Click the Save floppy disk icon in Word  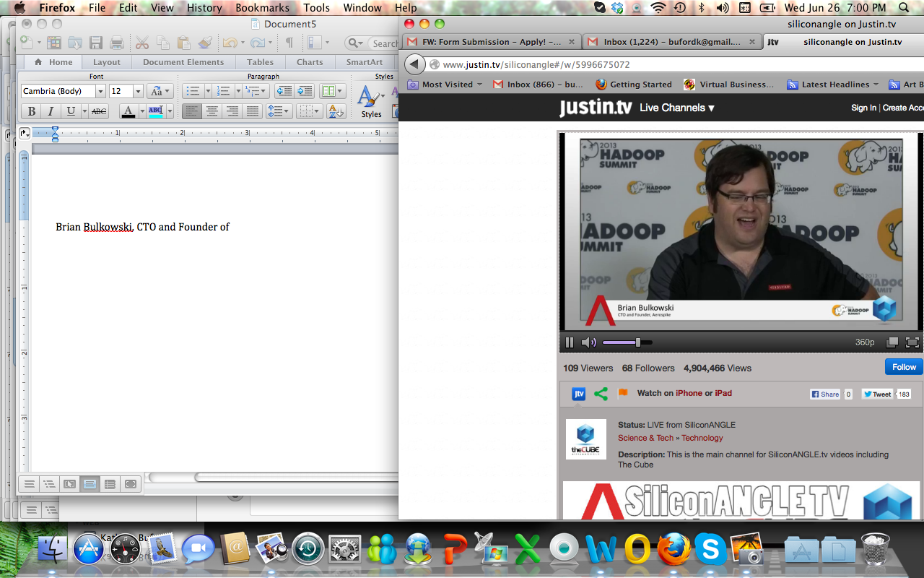tap(96, 43)
